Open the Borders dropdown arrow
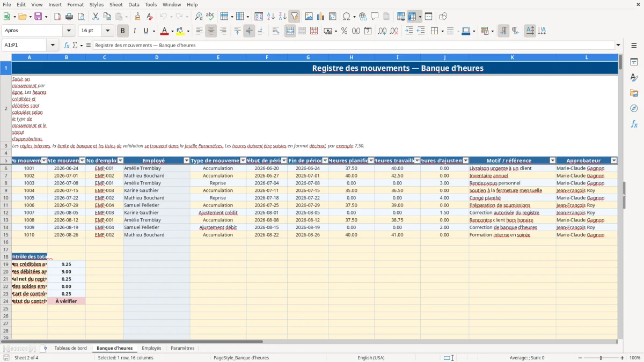Viewport: 644px width, 362px height. 442,31
